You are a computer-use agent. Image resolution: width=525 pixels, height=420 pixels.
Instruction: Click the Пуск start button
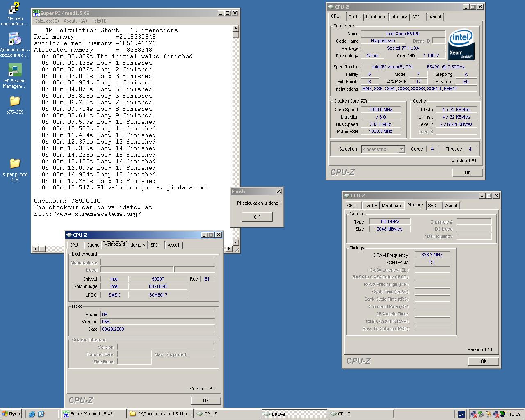[x=11, y=414]
